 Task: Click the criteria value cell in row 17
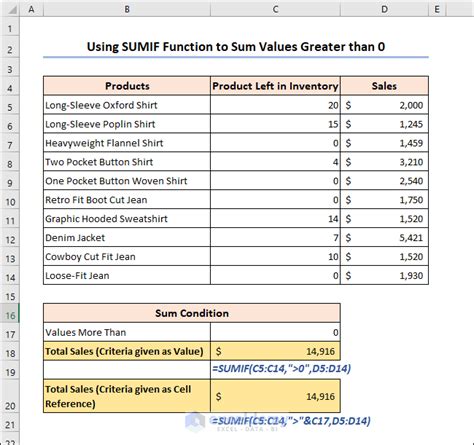pyautogui.click(x=275, y=332)
